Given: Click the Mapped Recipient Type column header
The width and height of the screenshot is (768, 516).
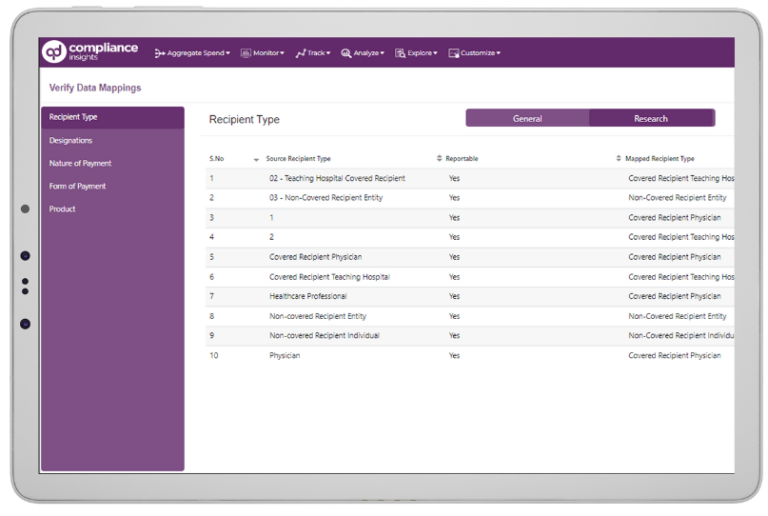Looking at the screenshot, I should pyautogui.click(x=660, y=159).
